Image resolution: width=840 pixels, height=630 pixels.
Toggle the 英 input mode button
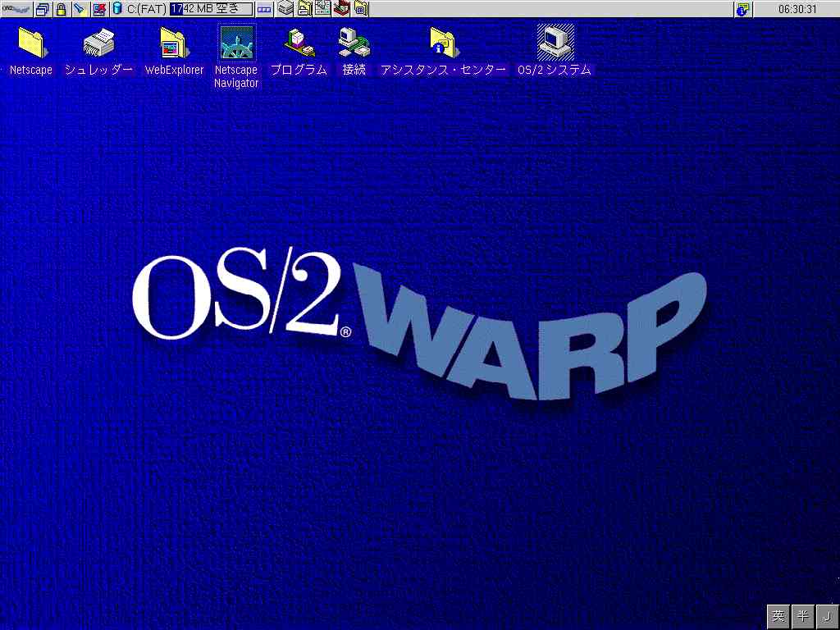778,615
